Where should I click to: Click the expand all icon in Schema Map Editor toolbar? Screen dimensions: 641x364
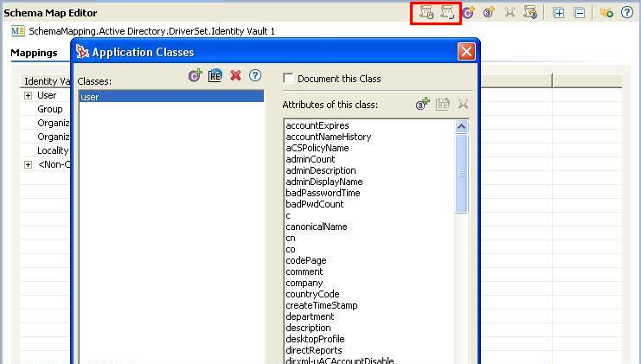[559, 13]
